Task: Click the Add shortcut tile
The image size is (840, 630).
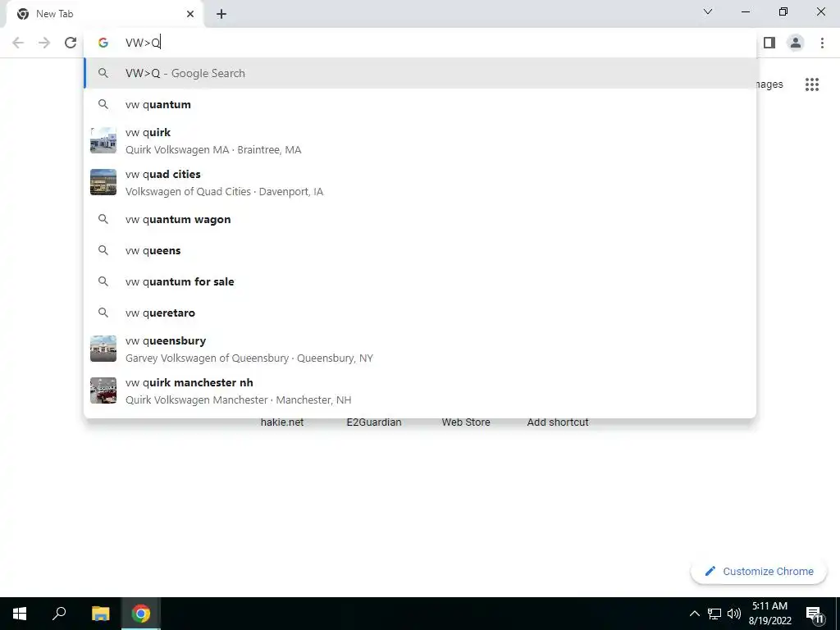Action: [x=558, y=422]
